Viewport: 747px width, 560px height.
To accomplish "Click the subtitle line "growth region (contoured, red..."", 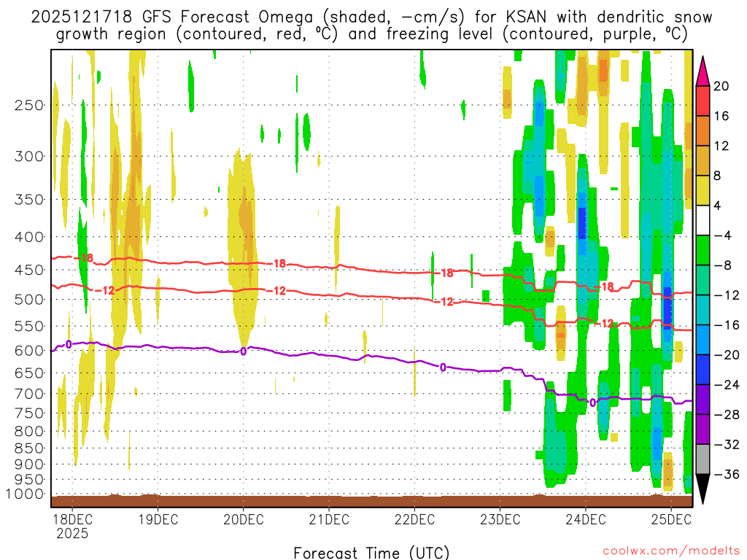I will pyautogui.click(x=371, y=34).
